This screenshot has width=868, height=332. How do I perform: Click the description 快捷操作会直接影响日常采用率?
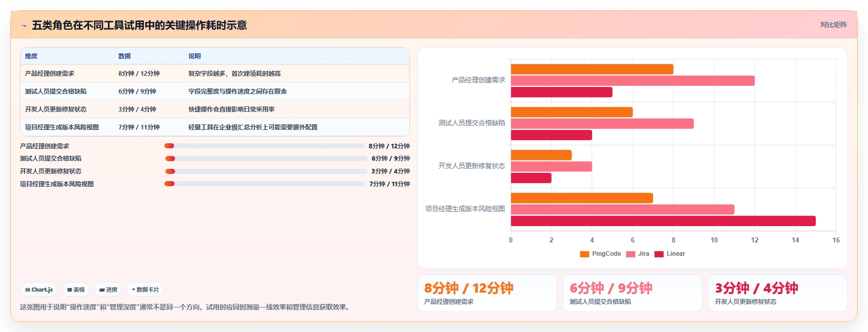point(231,109)
